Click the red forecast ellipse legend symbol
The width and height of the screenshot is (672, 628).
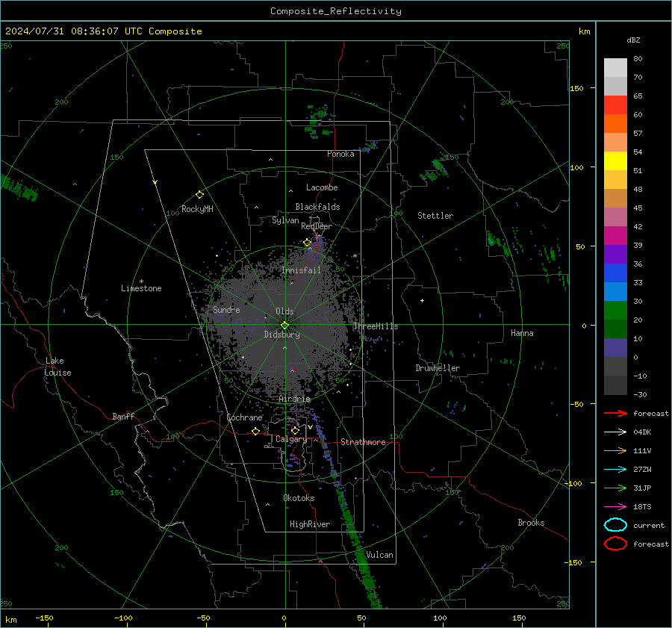615,544
